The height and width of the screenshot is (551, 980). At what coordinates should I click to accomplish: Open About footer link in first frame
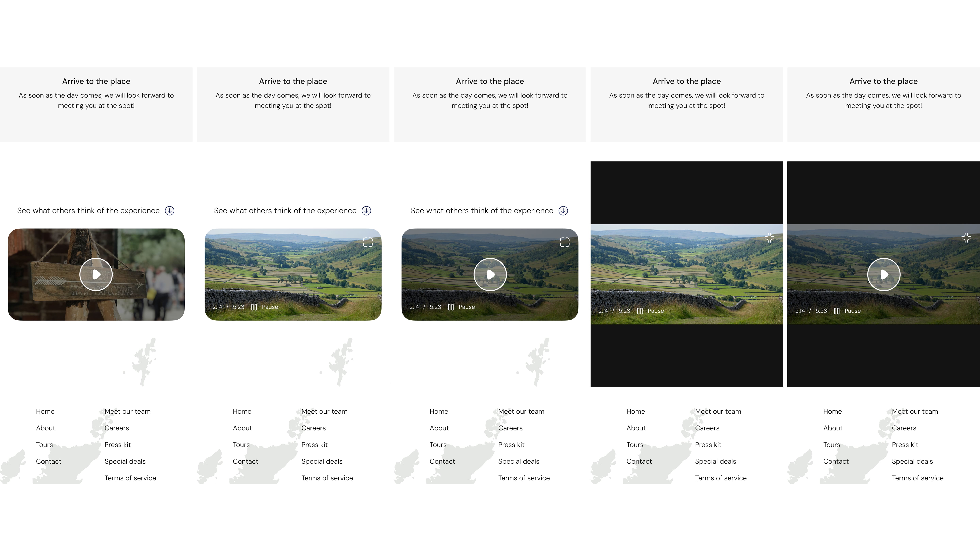pyautogui.click(x=46, y=428)
